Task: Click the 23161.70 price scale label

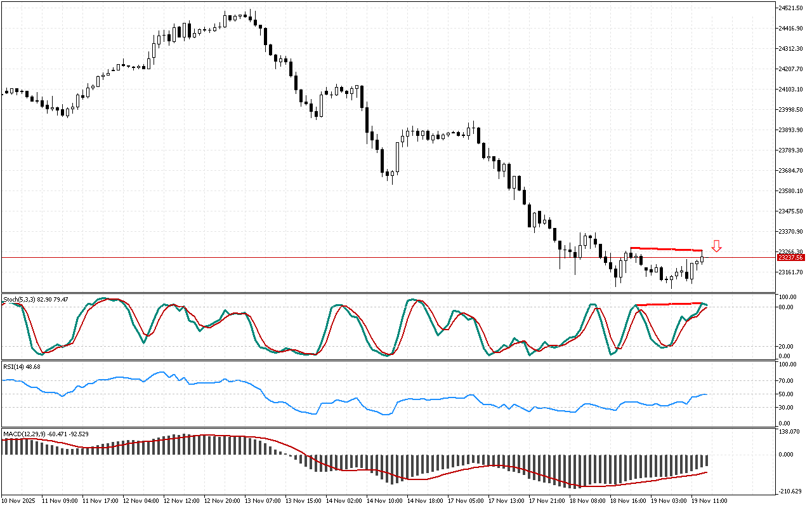Action: coord(790,272)
